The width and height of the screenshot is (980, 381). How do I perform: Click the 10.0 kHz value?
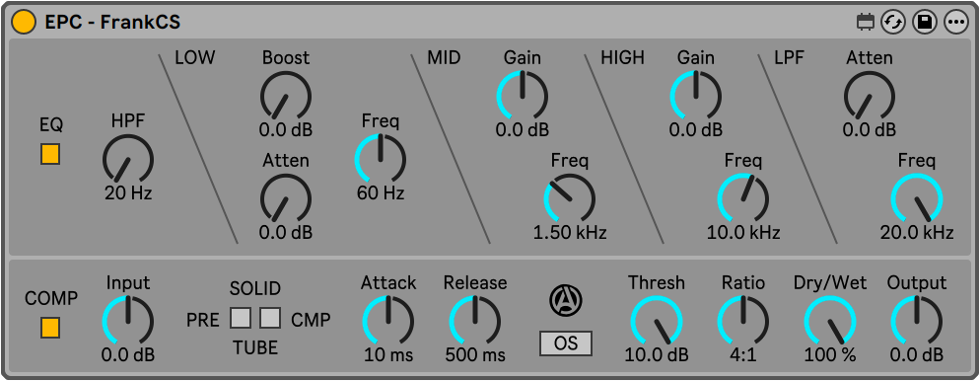click(x=743, y=233)
